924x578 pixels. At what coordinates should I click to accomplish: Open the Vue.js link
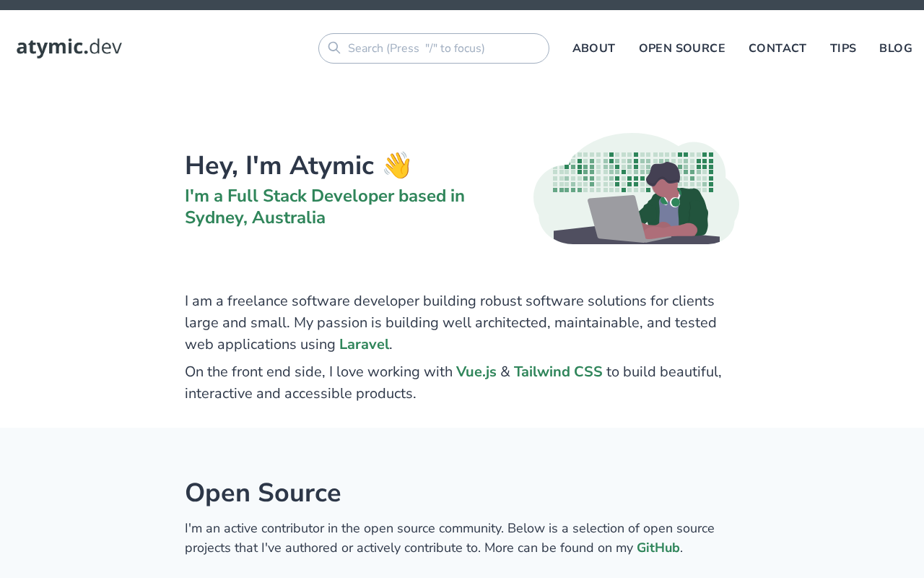tap(476, 372)
